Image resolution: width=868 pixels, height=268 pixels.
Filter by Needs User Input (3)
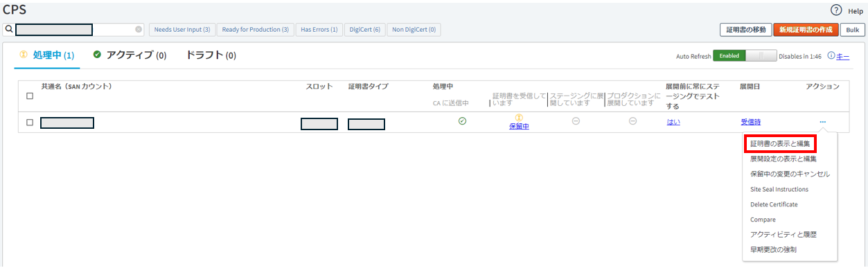182,30
